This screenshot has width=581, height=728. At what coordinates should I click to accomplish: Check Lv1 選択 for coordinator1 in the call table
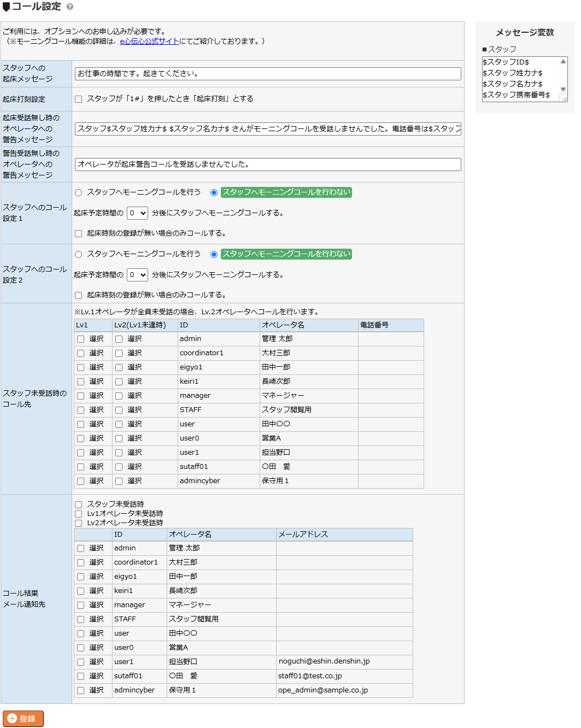[x=80, y=353]
